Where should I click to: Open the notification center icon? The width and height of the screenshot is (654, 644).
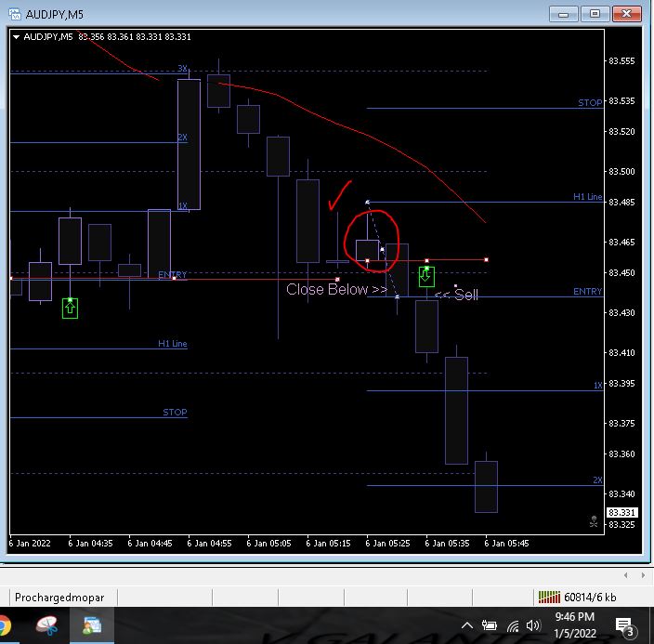pyautogui.click(x=625, y=627)
